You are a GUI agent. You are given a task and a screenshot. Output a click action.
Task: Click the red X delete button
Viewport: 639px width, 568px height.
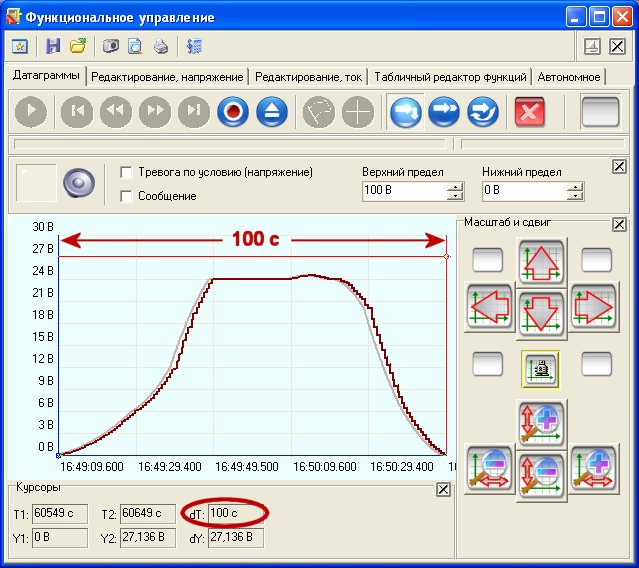click(x=530, y=112)
